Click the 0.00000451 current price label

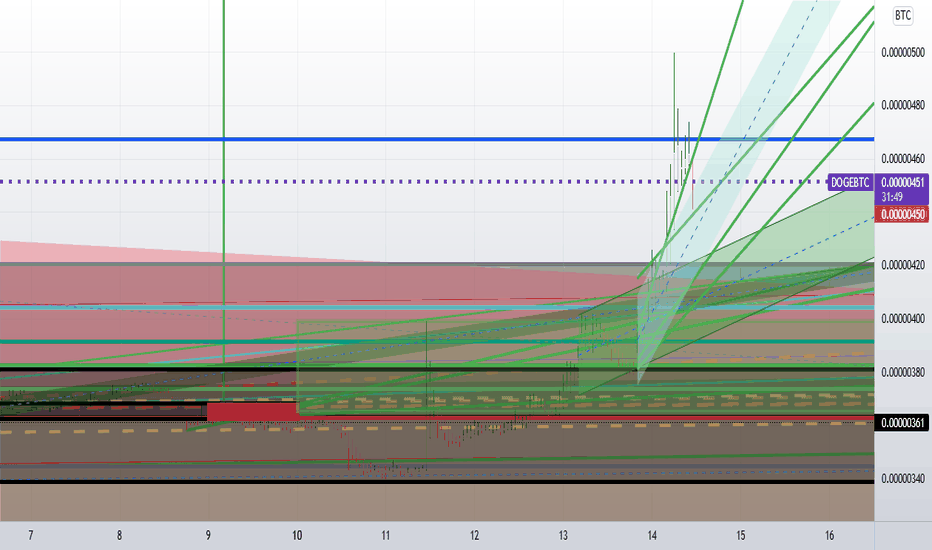[x=902, y=183]
